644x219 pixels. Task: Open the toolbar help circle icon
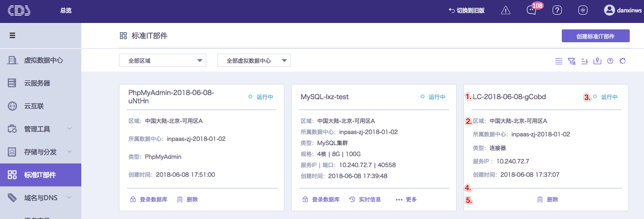click(610, 61)
